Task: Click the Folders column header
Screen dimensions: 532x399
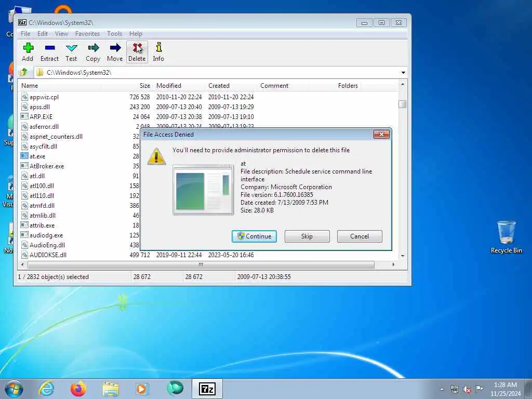Action: [x=335, y=86]
